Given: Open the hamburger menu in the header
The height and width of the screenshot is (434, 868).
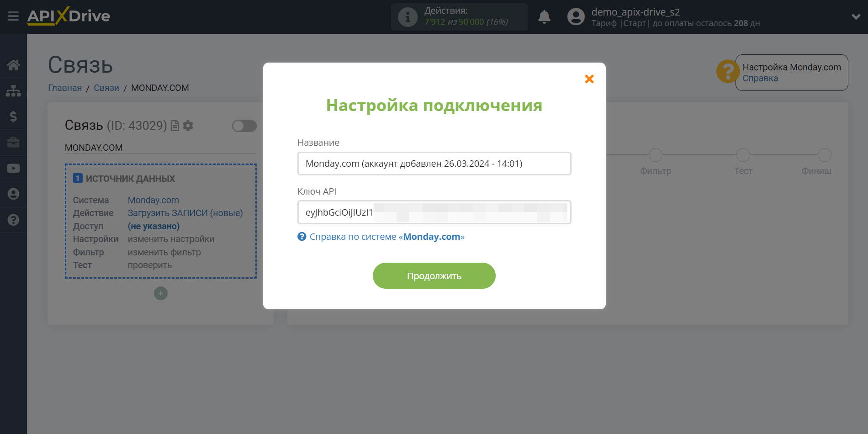Looking at the screenshot, I should [13, 16].
